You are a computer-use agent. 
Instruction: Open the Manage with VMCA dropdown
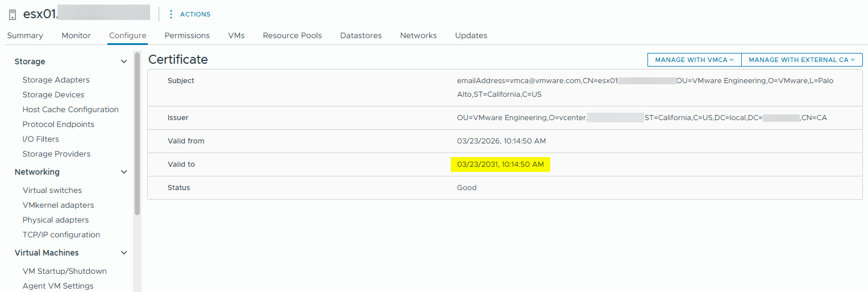tap(694, 60)
